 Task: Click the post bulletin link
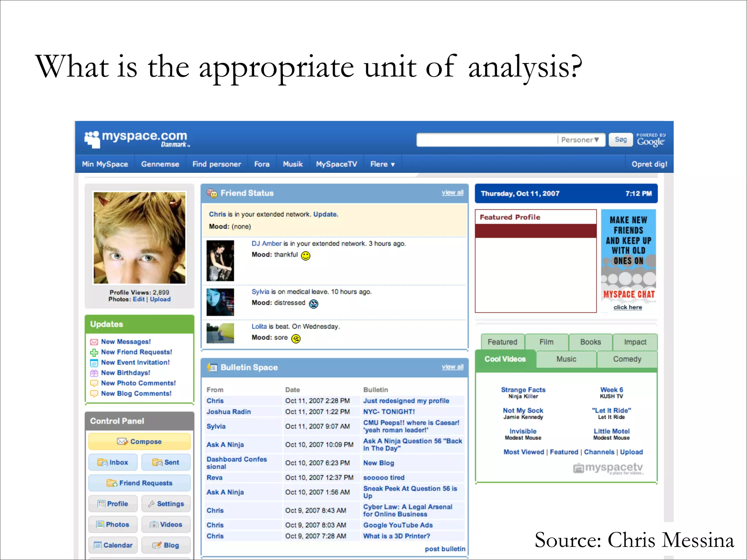pyautogui.click(x=445, y=549)
